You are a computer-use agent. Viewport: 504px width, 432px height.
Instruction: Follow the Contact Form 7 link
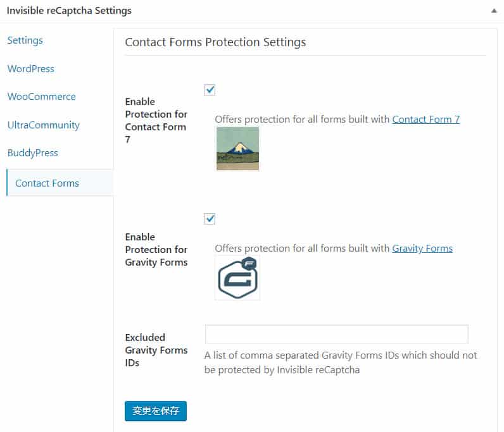pyautogui.click(x=426, y=119)
